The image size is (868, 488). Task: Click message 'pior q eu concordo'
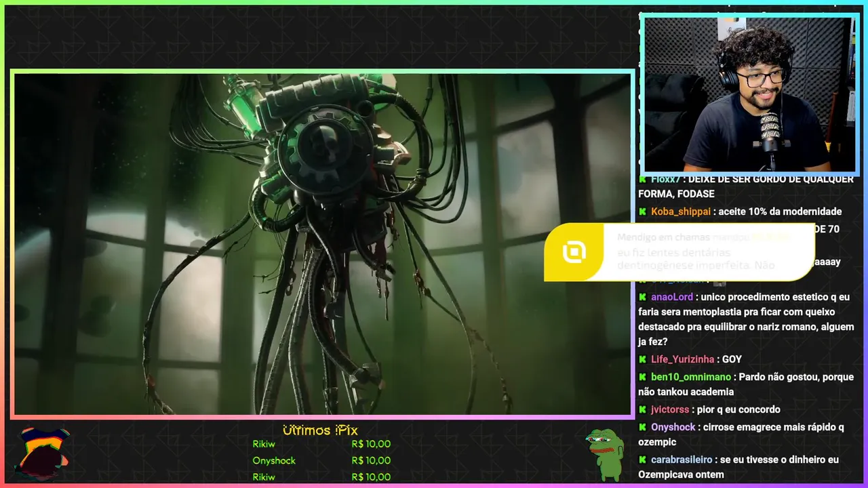pos(738,409)
